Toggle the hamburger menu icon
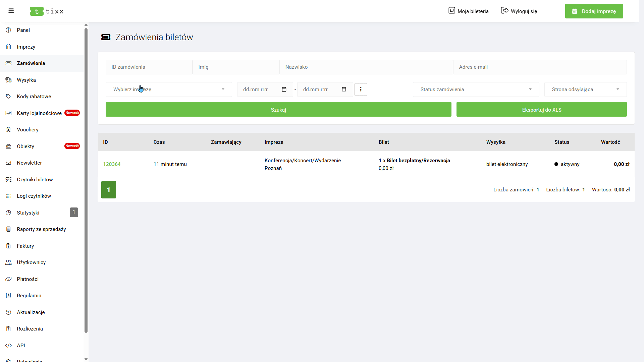Screen dimensions: 644x362 tap(11, 11)
